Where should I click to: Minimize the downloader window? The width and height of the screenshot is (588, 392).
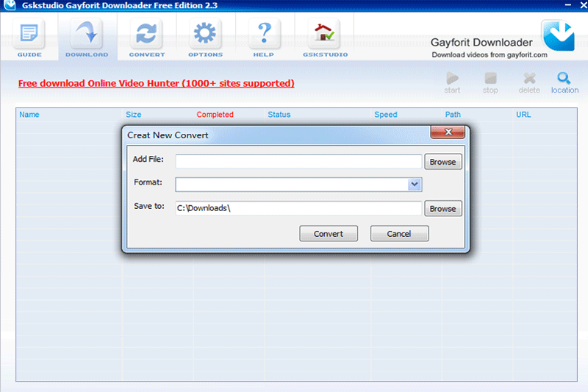[568, 5]
